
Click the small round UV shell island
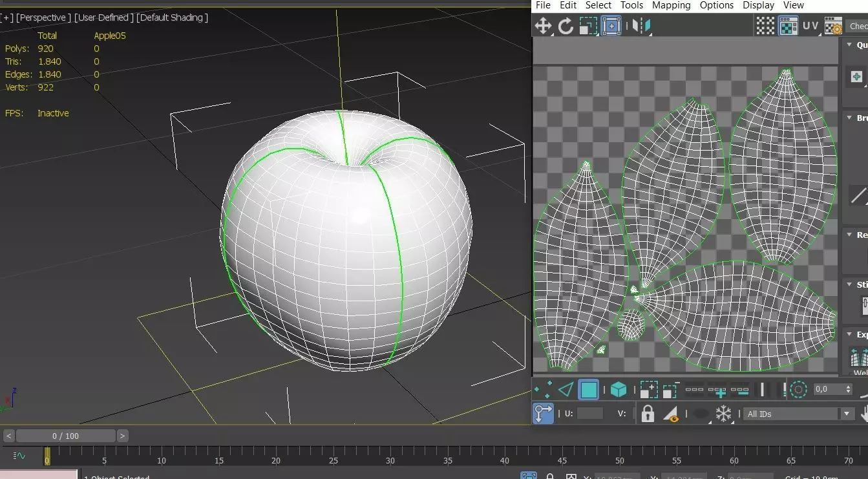coord(631,324)
